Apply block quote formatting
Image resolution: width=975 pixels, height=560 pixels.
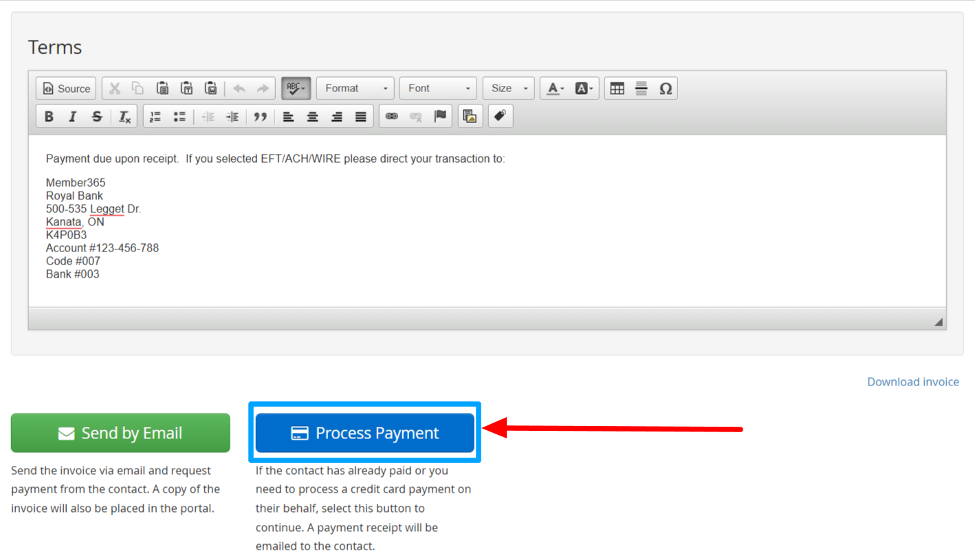(260, 117)
